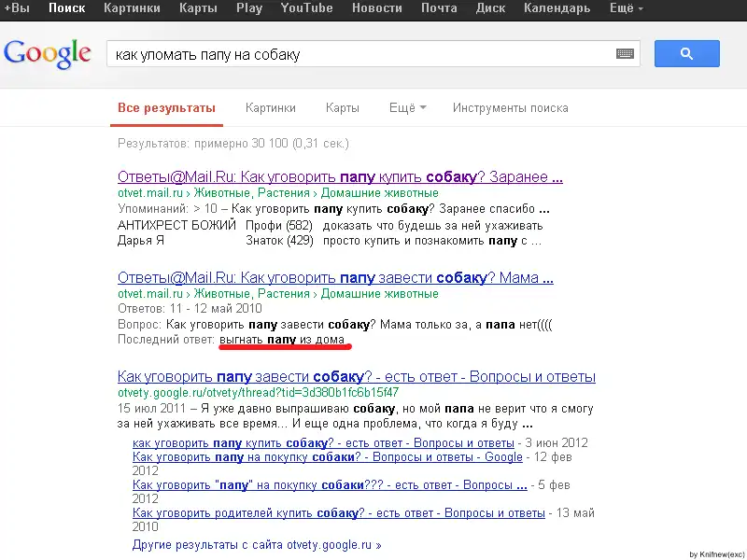Open second result about завести собаку
This screenshot has width=747, height=560.
[x=336, y=277]
